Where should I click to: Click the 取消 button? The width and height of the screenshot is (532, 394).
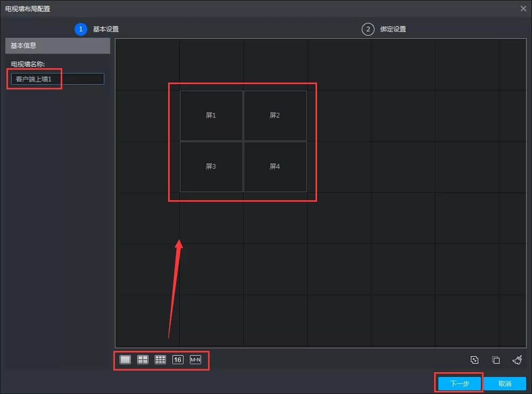505,383
